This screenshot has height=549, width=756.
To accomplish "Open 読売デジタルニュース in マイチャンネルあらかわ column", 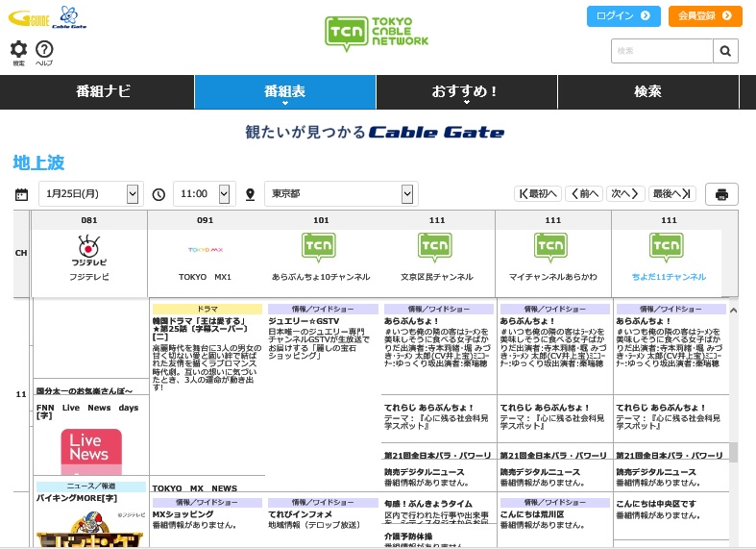I will 540,472.
